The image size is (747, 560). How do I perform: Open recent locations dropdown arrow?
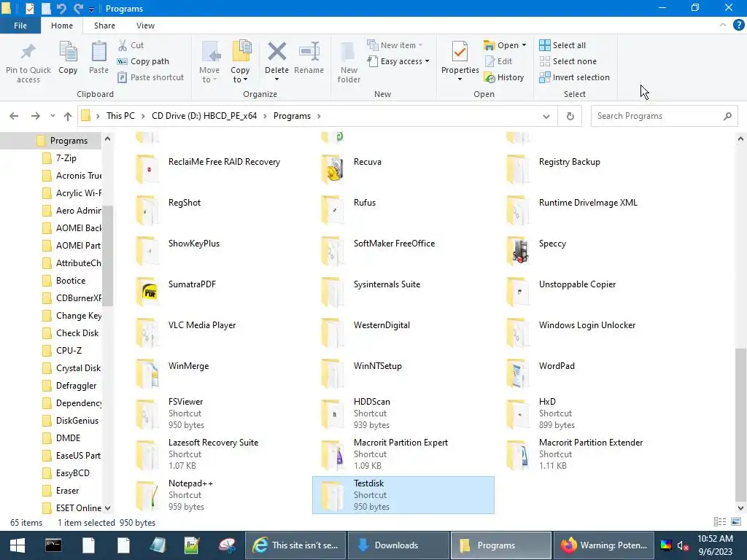pyautogui.click(x=53, y=116)
